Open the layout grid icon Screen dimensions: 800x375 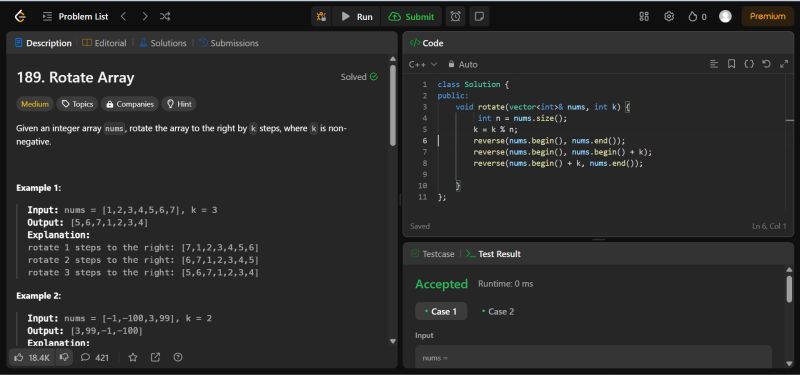pos(644,16)
